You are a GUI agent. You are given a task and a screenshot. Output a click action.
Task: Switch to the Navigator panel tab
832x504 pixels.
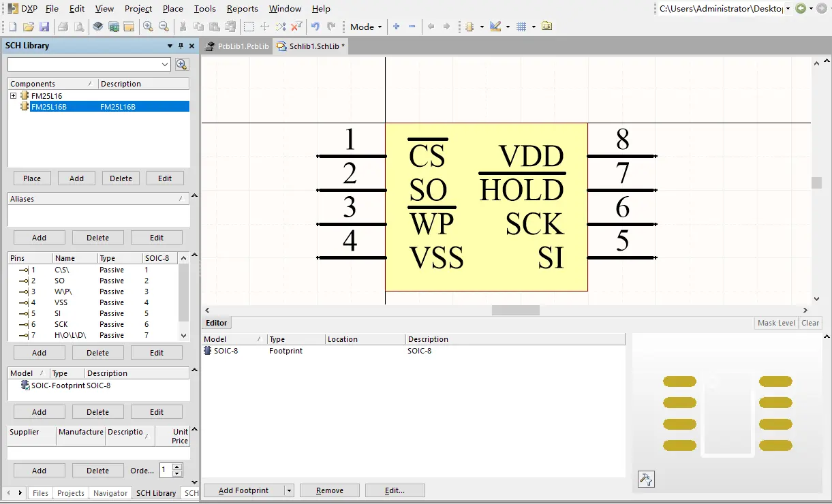(x=110, y=493)
